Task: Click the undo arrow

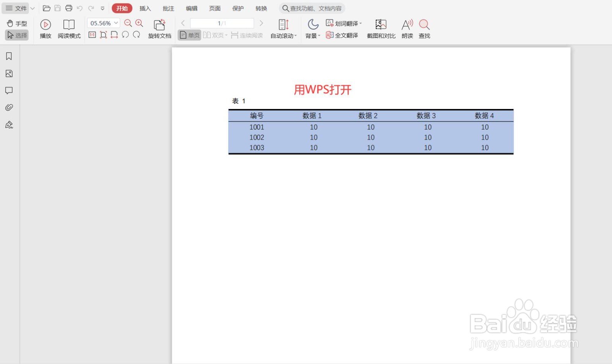Action: point(80,8)
